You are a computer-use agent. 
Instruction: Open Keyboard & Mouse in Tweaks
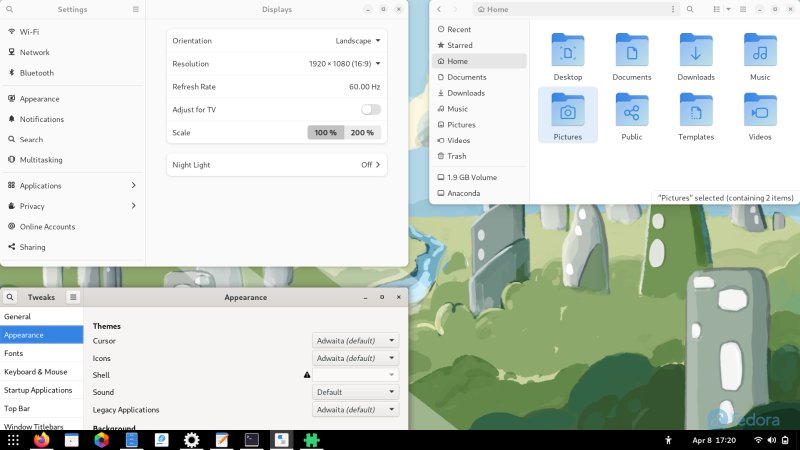tap(41, 371)
